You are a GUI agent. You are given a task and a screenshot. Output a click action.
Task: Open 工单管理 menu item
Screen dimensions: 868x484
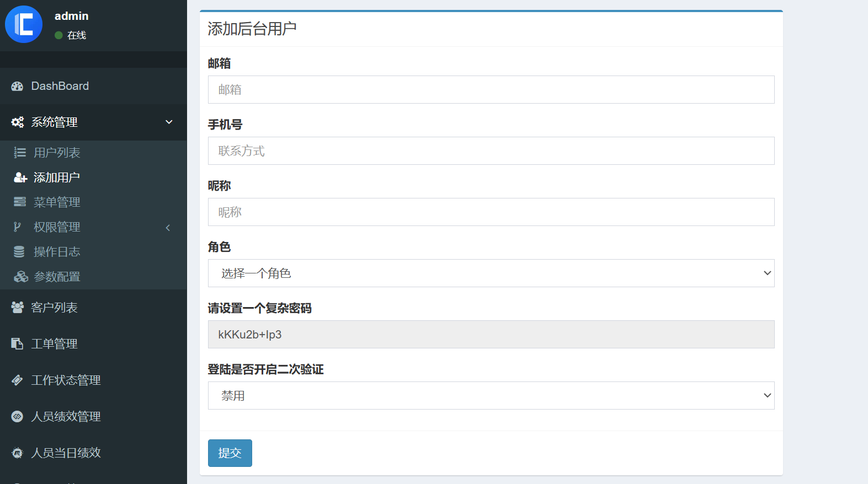click(93, 344)
